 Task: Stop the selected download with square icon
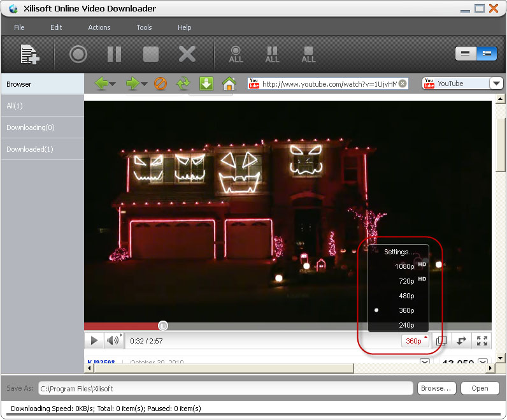click(150, 54)
